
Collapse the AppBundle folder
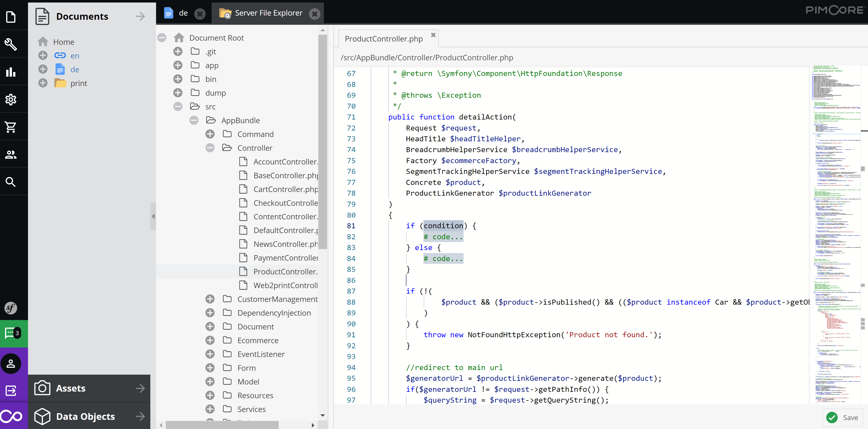[x=194, y=120]
